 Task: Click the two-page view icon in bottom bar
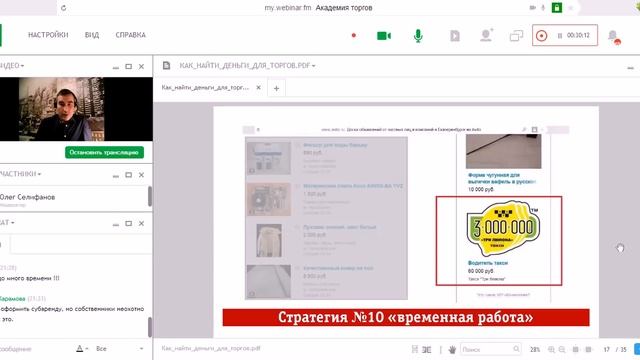(427, 349)
